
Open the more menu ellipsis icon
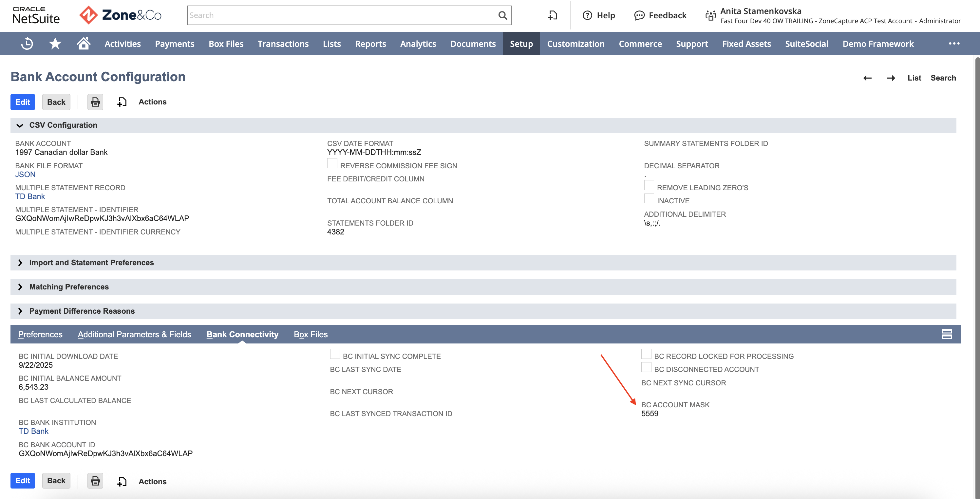[x=954, y=44]
